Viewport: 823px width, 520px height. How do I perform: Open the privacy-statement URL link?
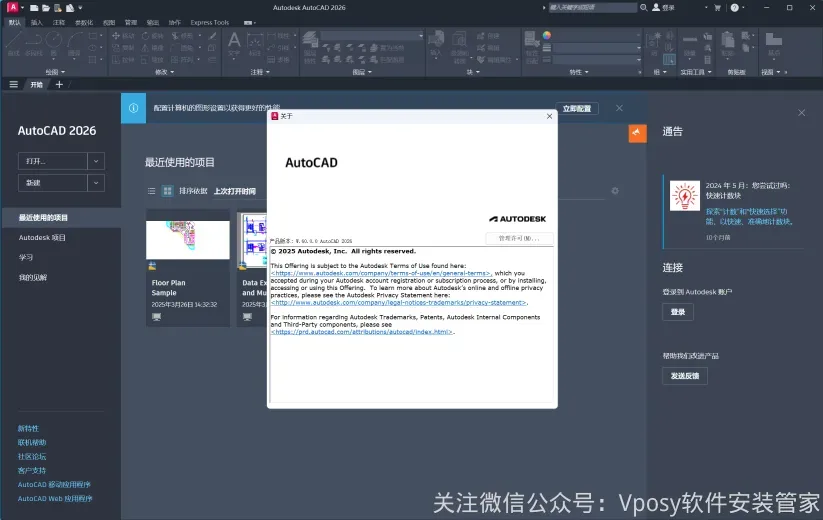coord(398,303)
